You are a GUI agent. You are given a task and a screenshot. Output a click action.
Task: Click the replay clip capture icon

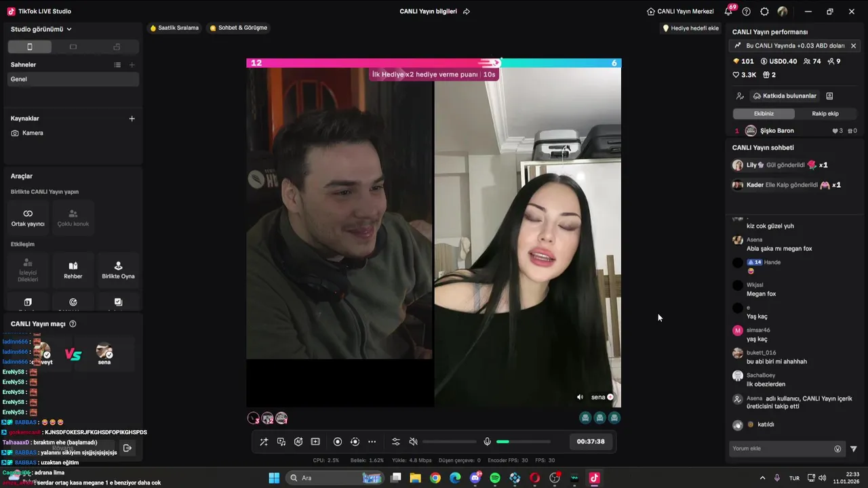pos(355,442)
